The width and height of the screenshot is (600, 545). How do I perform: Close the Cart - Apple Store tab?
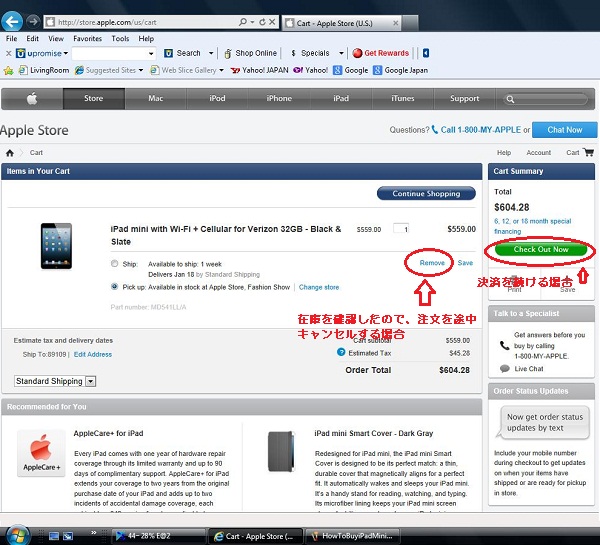396,23
